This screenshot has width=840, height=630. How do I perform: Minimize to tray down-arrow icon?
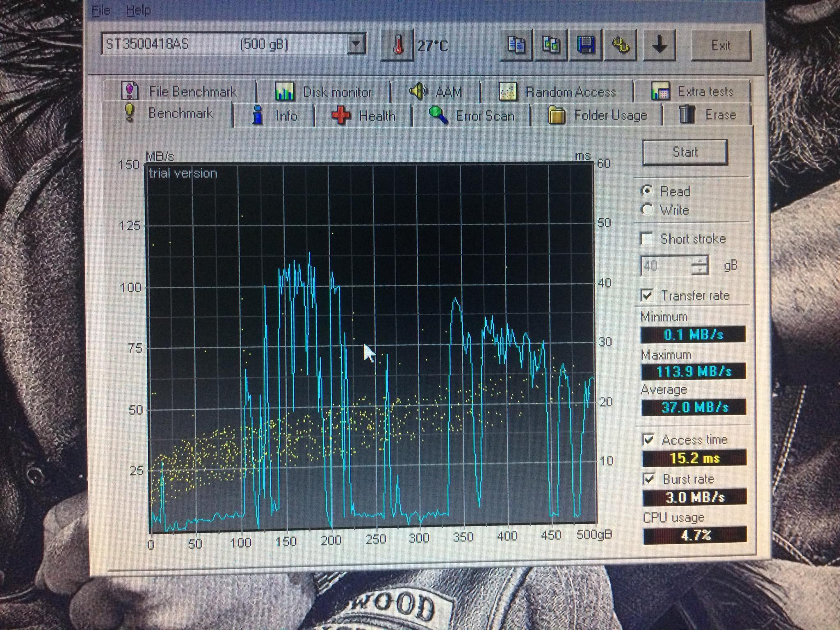click(x=659, y=45)
